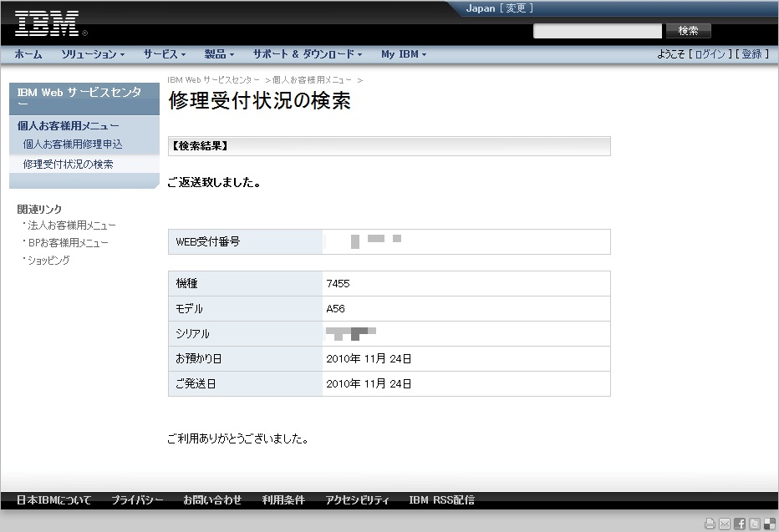
Task: Click the ご発送日 date value
Action: click(x=369, y=383)
